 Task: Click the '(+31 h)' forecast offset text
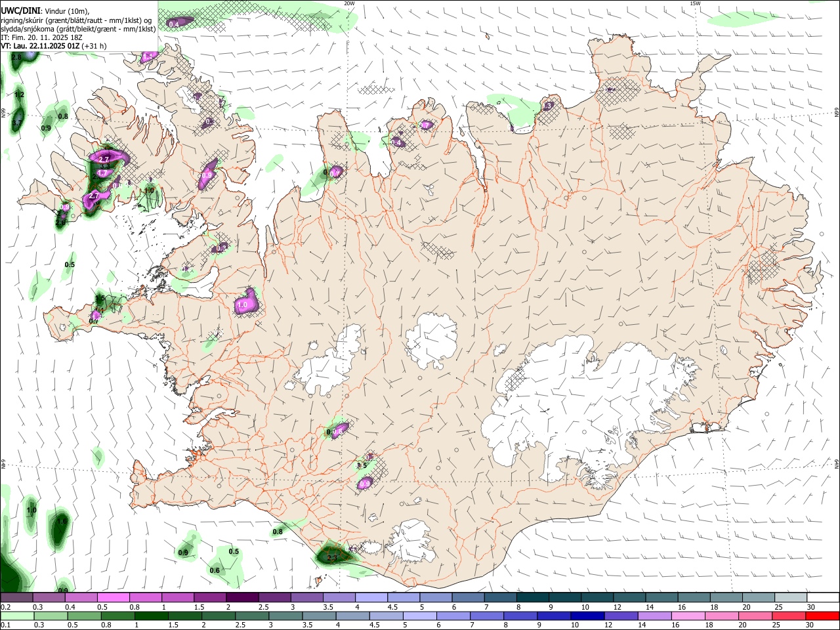click(94, 46)
